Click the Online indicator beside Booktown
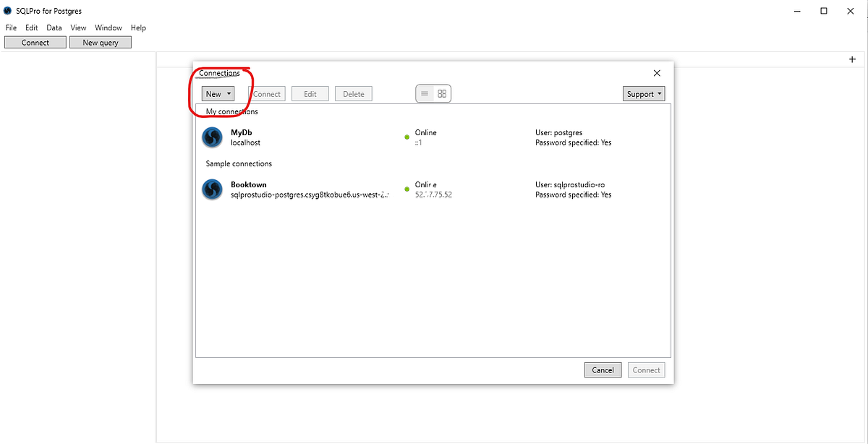The width and height of the screenshot is (868, 444). (x=407, y=189)
